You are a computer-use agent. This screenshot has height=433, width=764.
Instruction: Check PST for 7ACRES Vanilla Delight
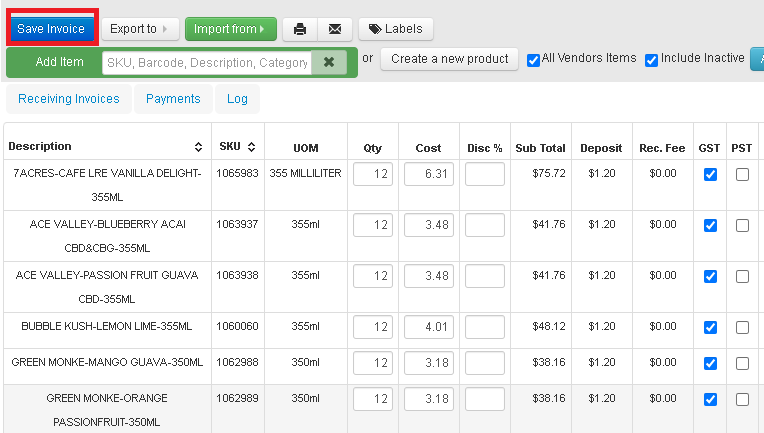pyautogui.click(x=742, y=174)
